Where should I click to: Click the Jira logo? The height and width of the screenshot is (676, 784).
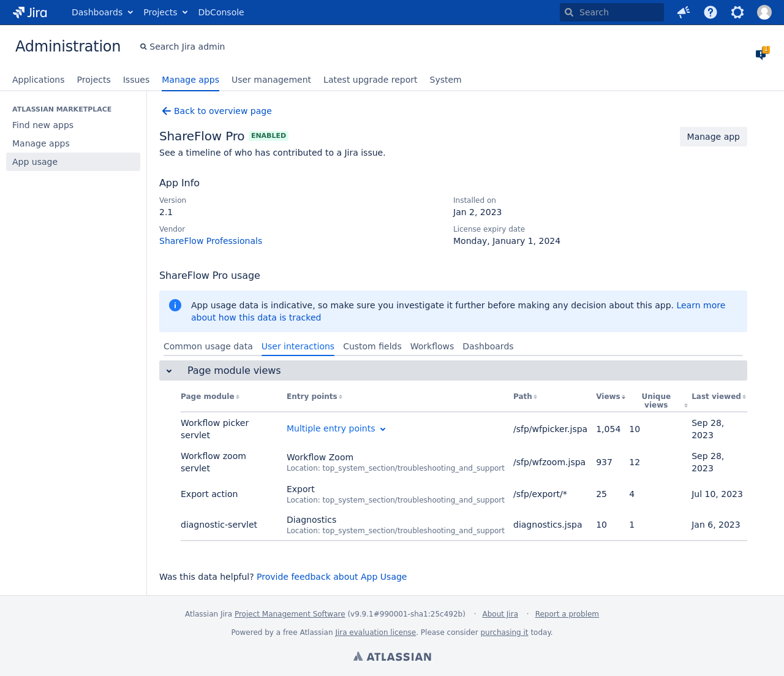click(29, 12)
